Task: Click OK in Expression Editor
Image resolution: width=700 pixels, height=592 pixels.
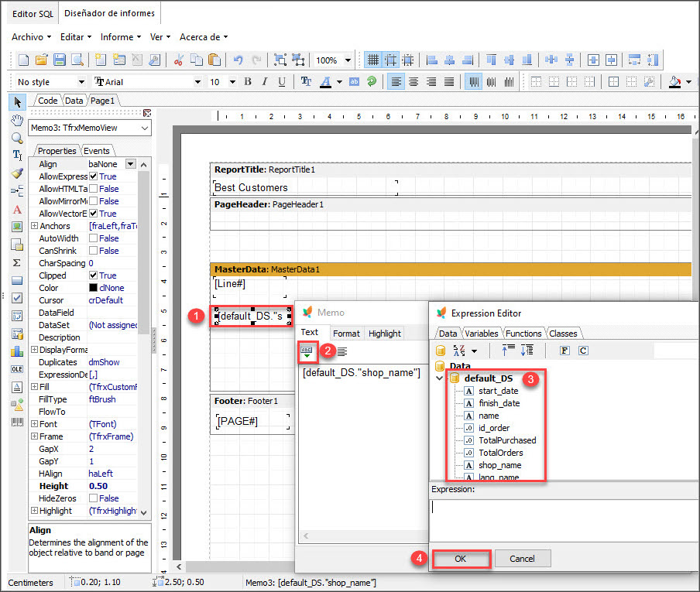Action: (461, 559)
